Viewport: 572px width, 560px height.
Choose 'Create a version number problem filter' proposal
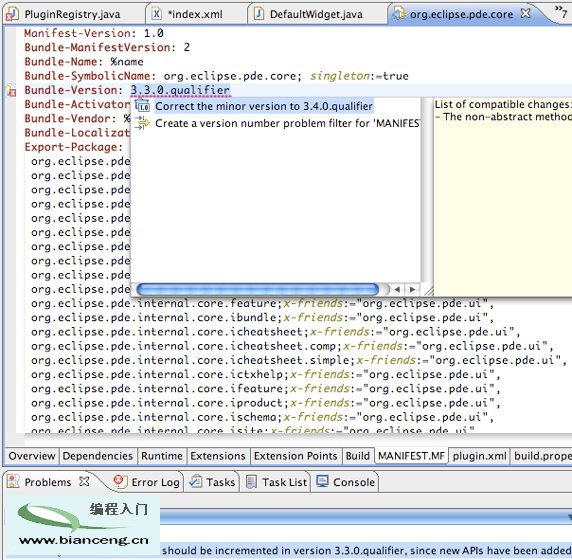tap(287, 123)
